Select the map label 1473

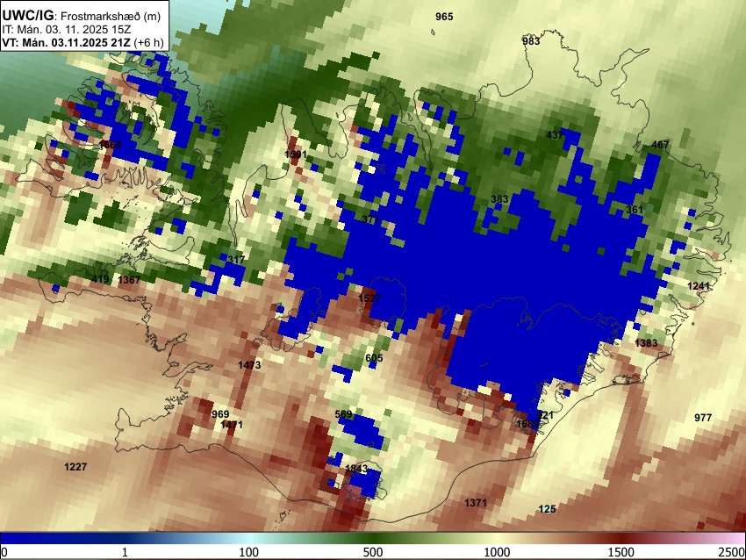pos(249,365)
